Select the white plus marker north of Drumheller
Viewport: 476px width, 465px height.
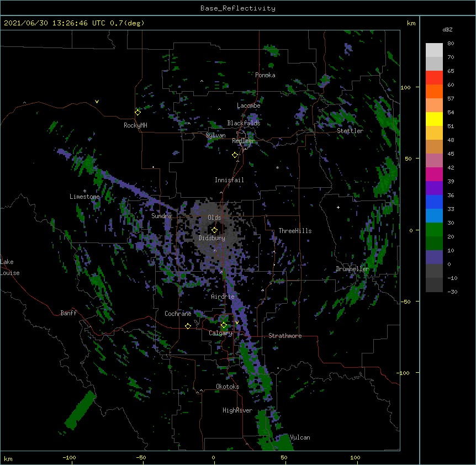tap(338, 207)
